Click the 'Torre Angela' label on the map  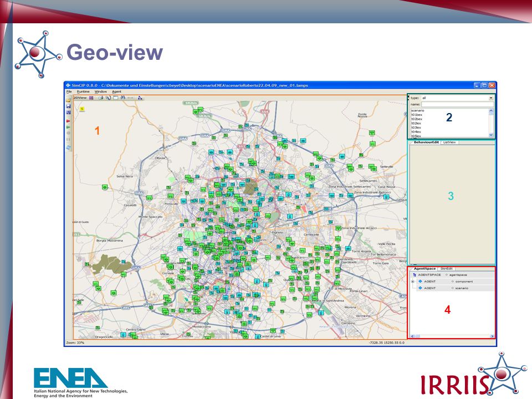coord(361,251)
